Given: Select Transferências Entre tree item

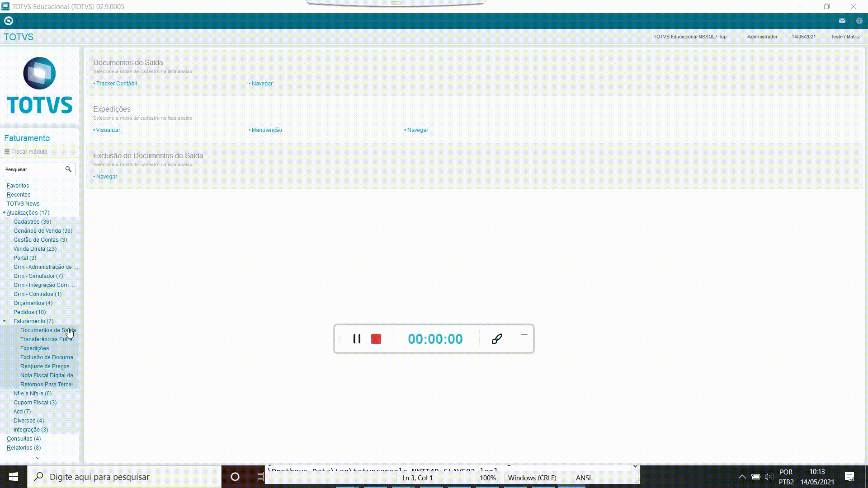Looking at the screenshot, I should click(x=49, y=339).
